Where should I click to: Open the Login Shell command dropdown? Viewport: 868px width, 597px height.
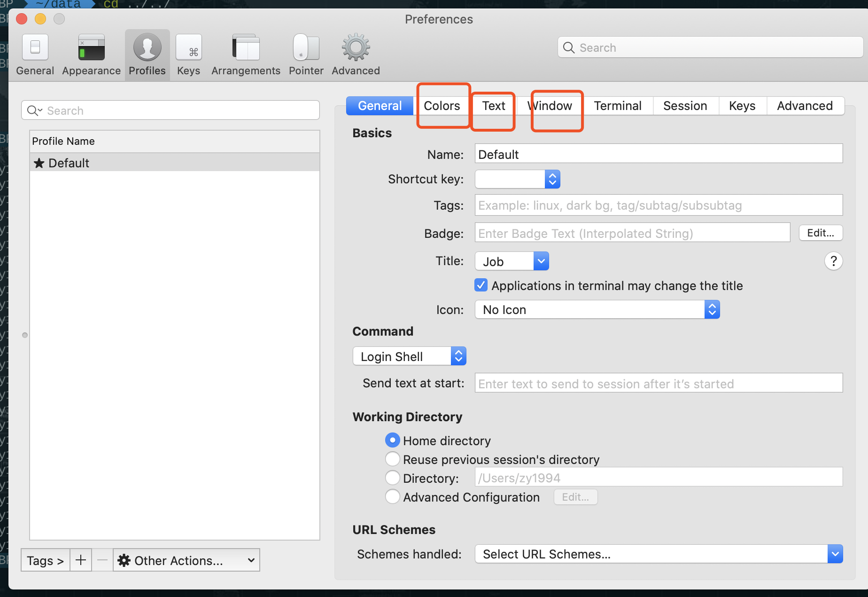pos(409,356)
